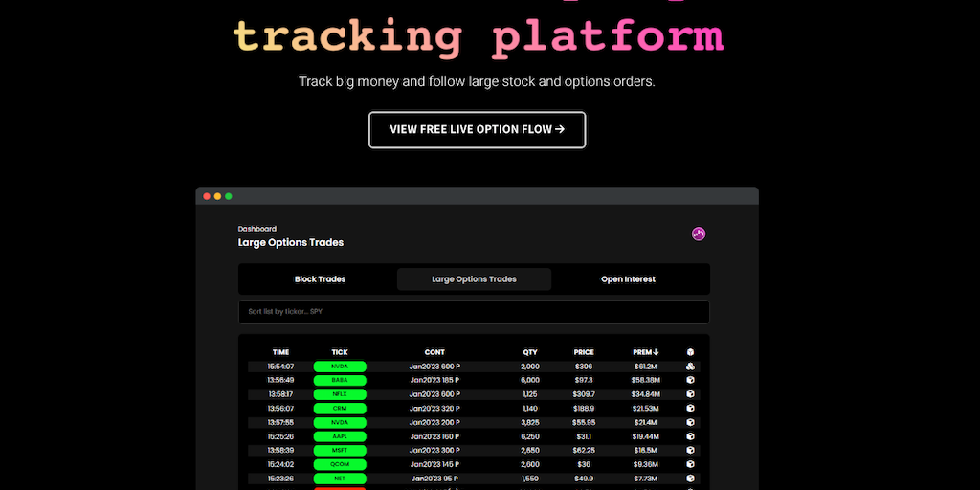Click the purple chart logo icon
This screenshot has height=490, width=980.
tap(699, 234)
